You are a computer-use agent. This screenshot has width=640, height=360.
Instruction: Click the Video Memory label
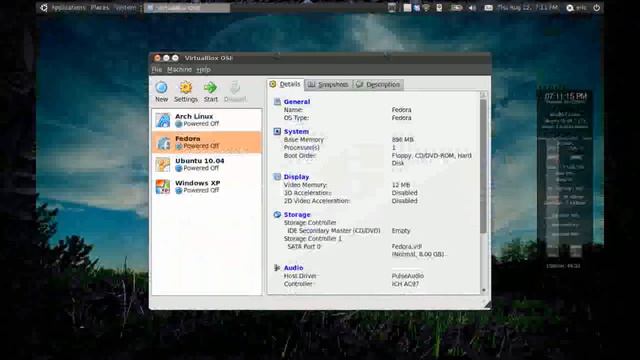(305, 185)
